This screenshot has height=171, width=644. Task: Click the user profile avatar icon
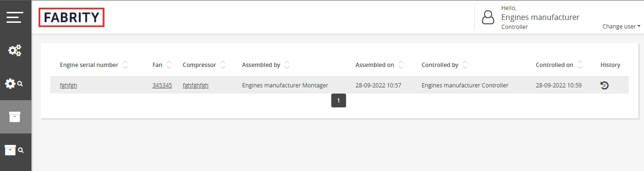click(488, 18)
